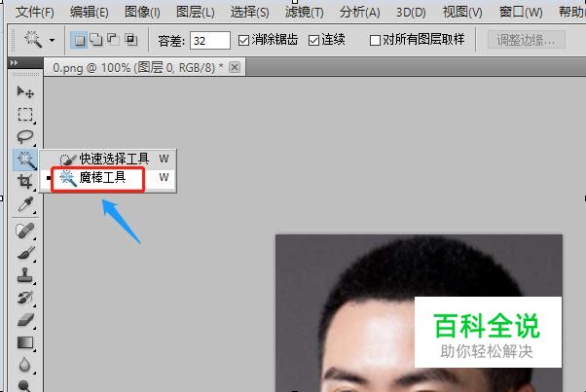Image resolution: width=586 pixels, height=392 pixels.
Task: Open the 滤镜(T) menu
Action: click(305, 13)
